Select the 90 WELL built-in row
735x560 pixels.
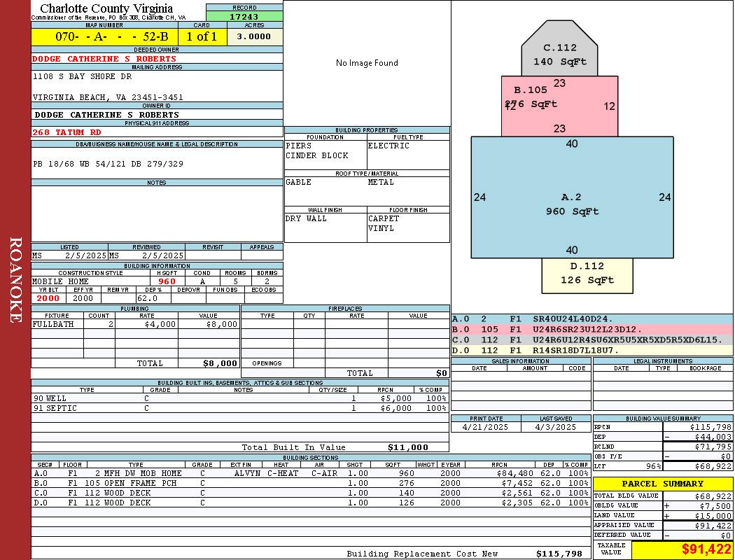click(x=240, y=398)
